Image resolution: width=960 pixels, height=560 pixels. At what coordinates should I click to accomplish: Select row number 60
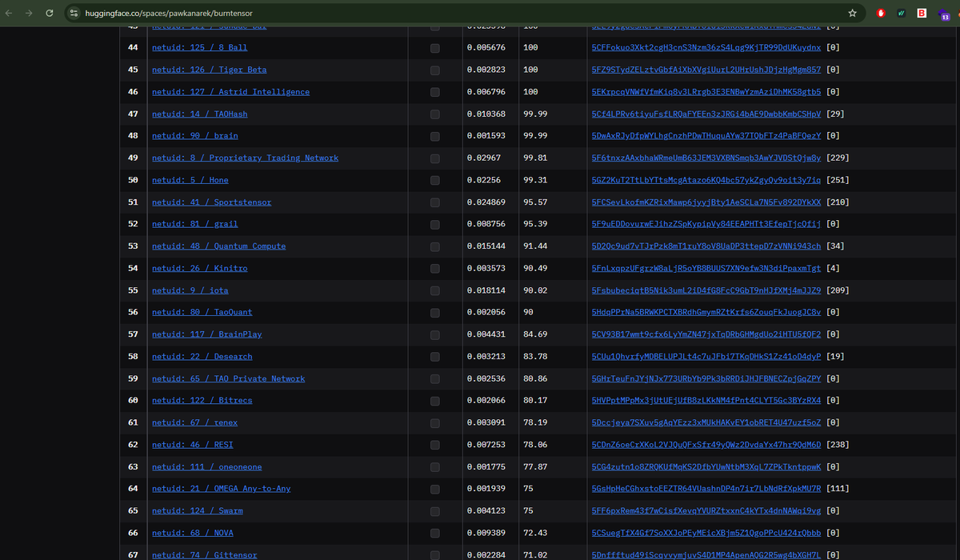click(133, 401)
